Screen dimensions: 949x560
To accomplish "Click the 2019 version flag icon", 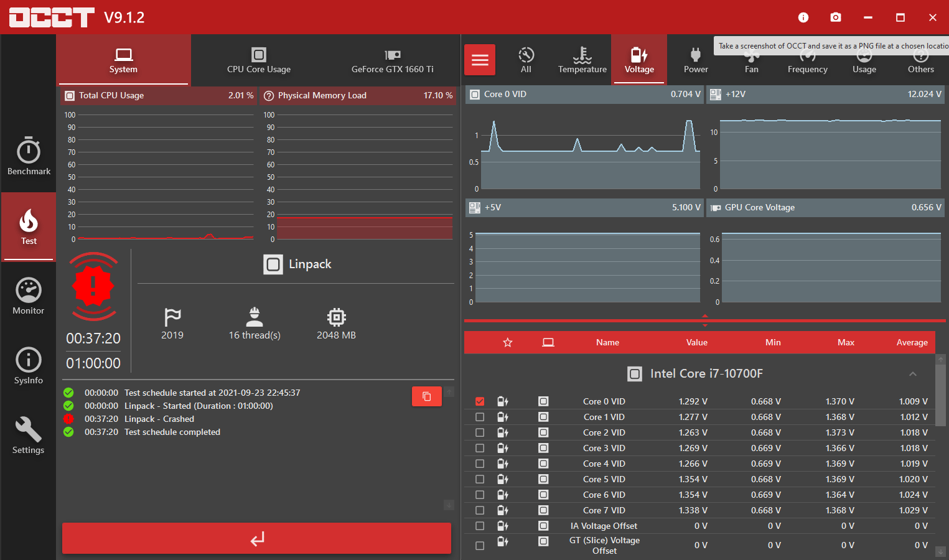I will [x=172, y=317].
